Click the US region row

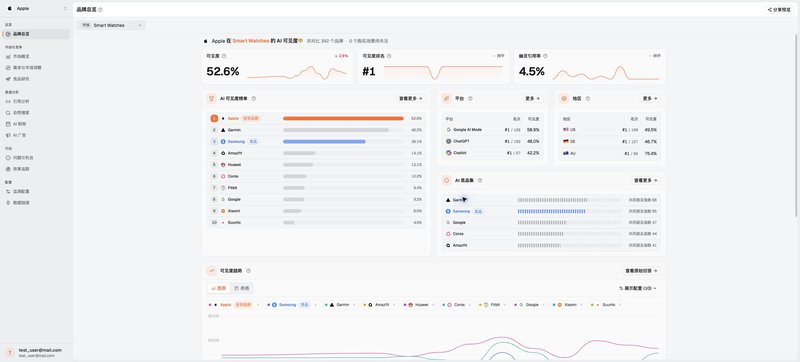tap(610, 130)
